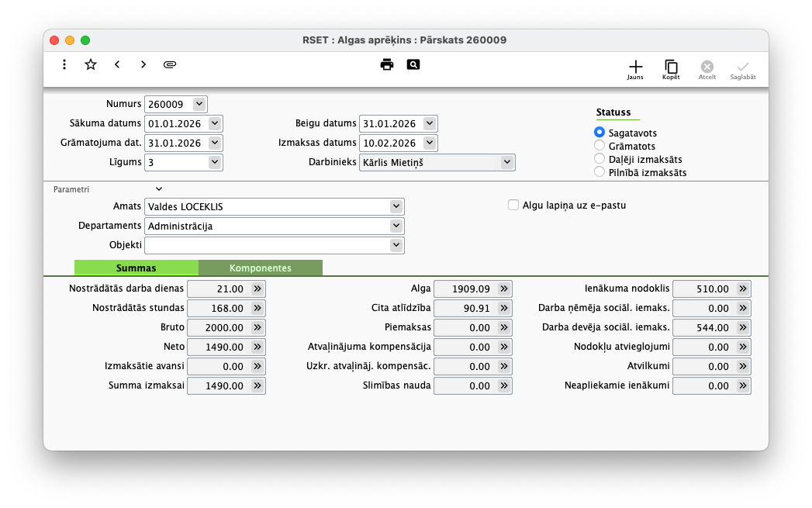Go to next record using right chevron
This screenshot has width=812, height=508.
(x=143, y=64)
